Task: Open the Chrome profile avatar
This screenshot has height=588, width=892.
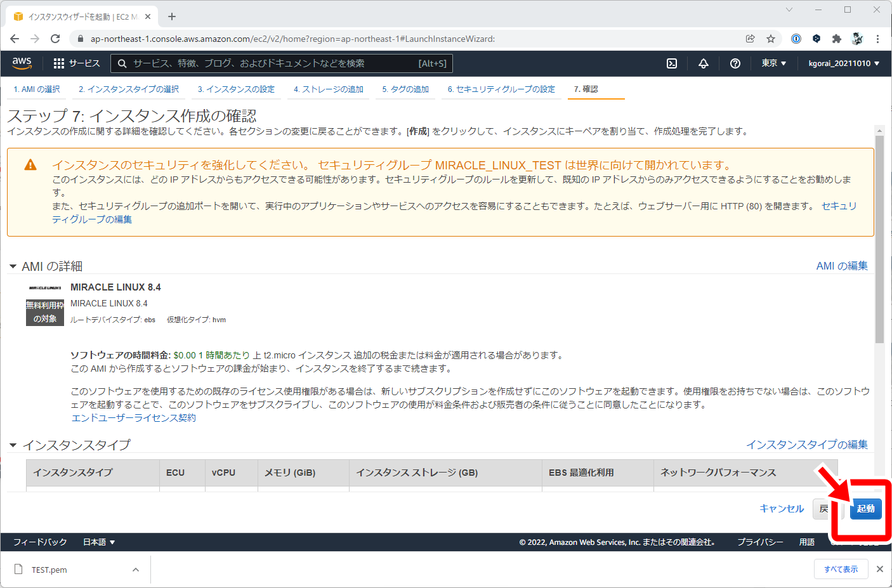Action: tap(857, 39)
